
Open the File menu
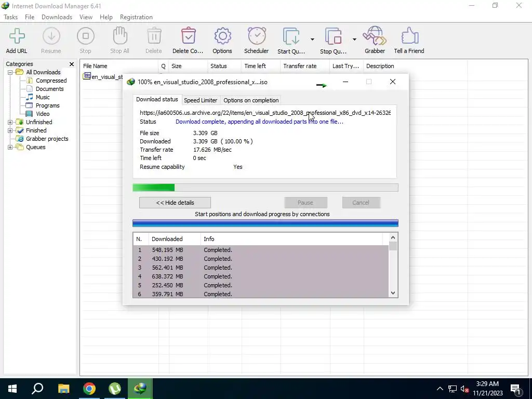pyautogui.click(x=30, y=17)
